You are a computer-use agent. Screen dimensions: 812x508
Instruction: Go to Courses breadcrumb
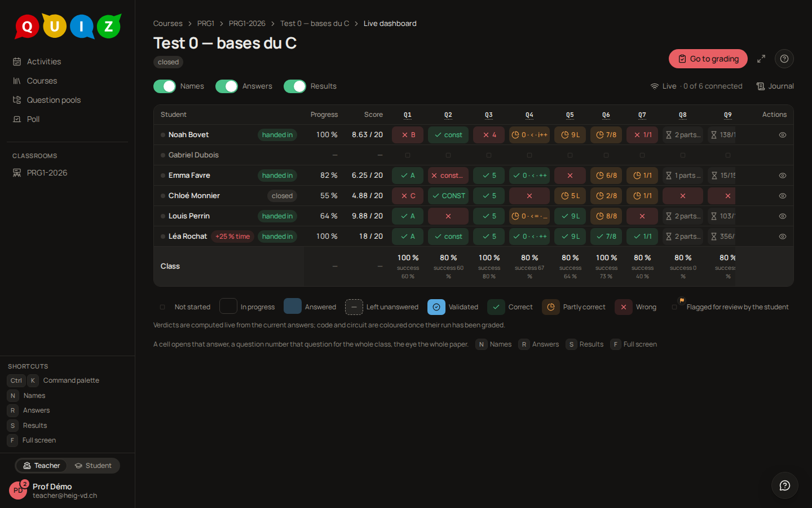pos(168,24)
